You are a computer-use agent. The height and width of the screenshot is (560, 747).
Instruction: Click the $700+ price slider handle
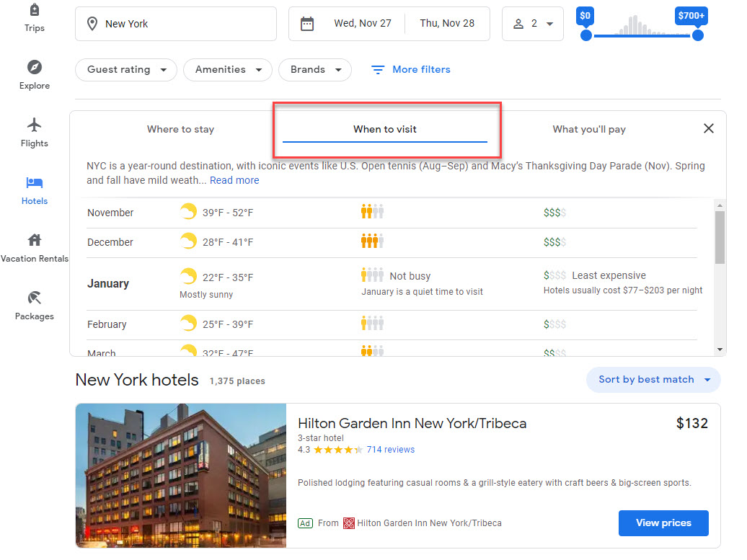pos(697,35)
